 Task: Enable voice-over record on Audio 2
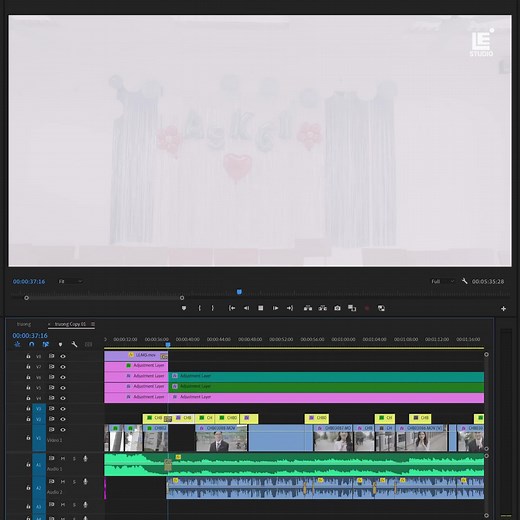[85, 482]
